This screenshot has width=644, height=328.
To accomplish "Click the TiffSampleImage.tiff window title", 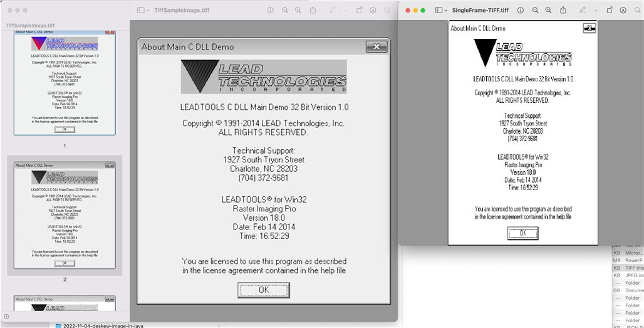I will point(182,10).
